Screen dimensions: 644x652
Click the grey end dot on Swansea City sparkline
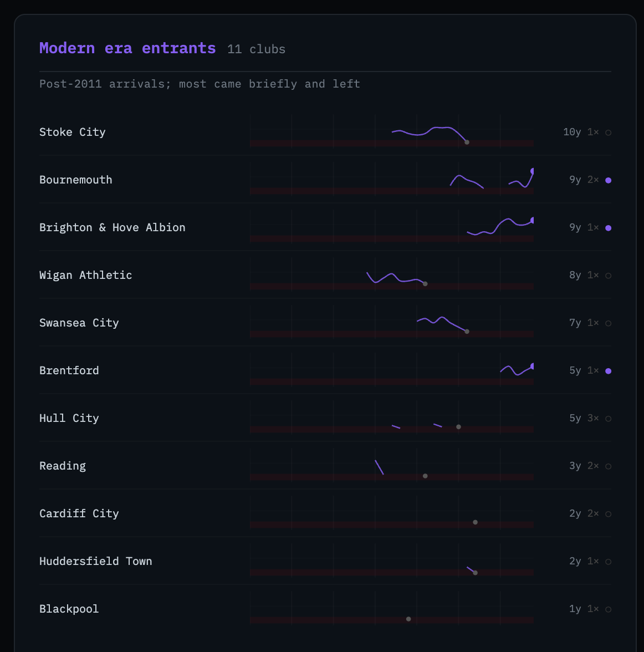click(467, 332)
